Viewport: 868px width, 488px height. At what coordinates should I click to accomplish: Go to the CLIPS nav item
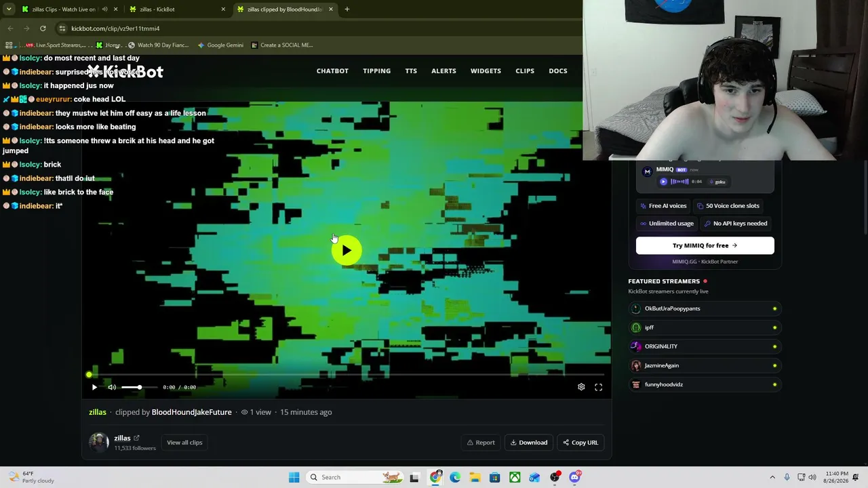pyautogui.click(x=525, y=70)
